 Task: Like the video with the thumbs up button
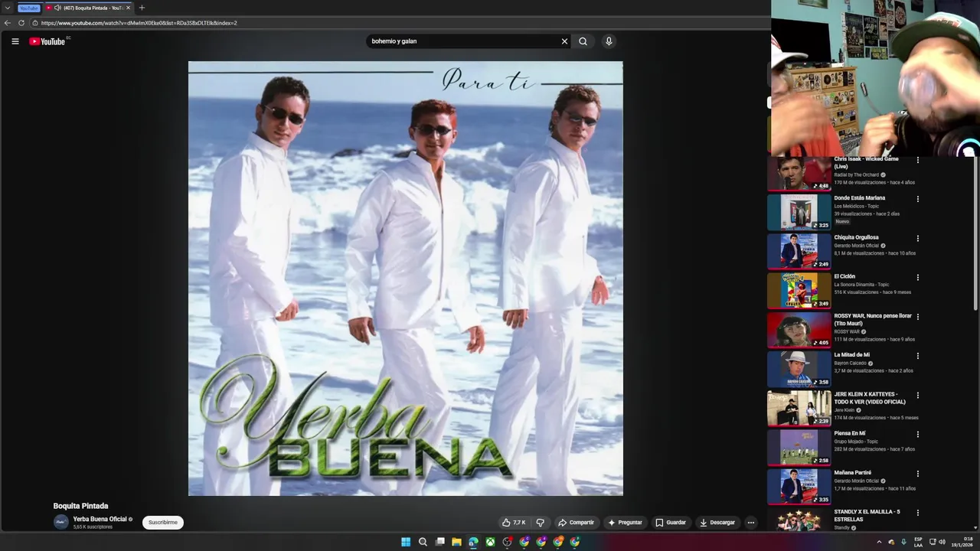(x=514, y=523)
